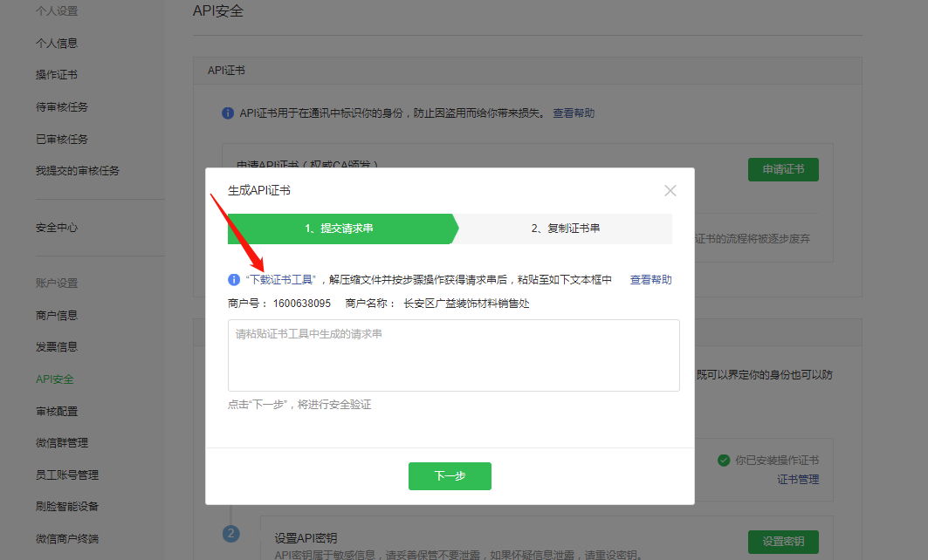Click the API安全 page title

(x=217, y=11)
